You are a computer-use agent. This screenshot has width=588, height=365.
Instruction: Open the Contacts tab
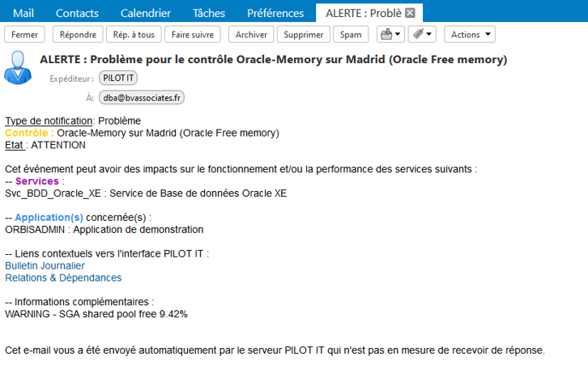tap(77, 13)
